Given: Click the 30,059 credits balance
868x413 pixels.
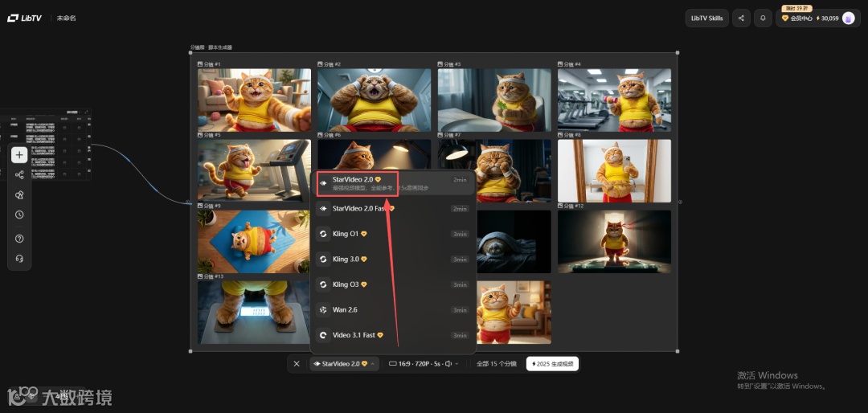Looking at the screenshot, I should pyautogui.click(x=827, y=18).
